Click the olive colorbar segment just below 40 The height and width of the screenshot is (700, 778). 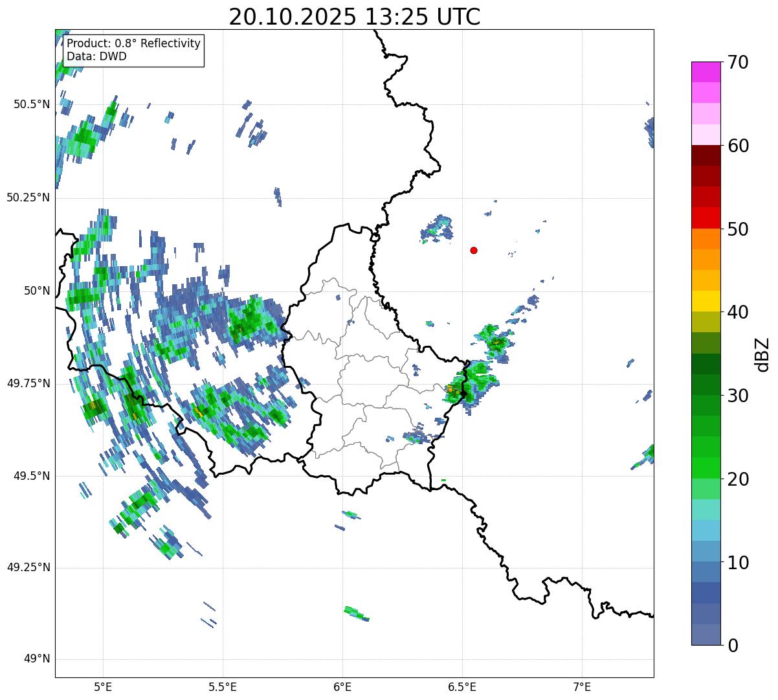(x=706, y=322)
